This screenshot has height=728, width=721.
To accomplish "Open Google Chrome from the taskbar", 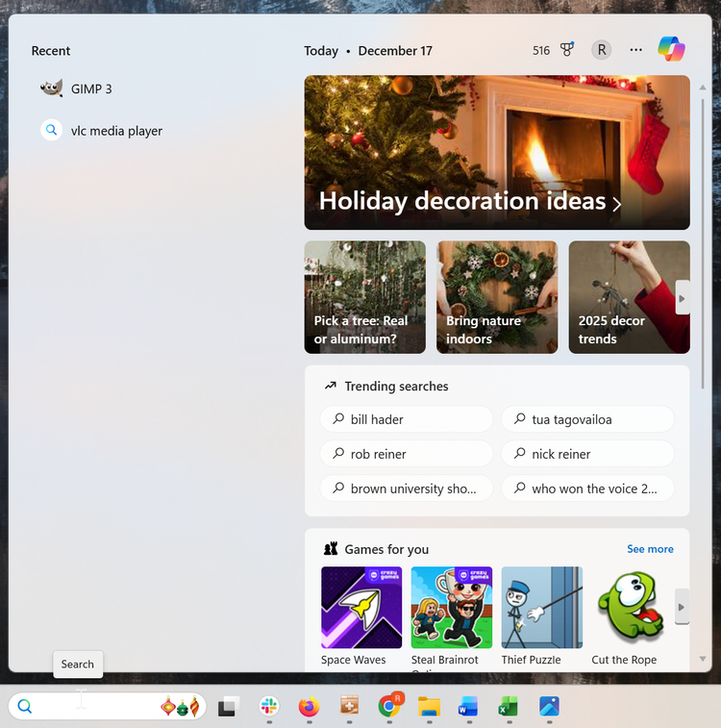I will (x=389, y=706).
